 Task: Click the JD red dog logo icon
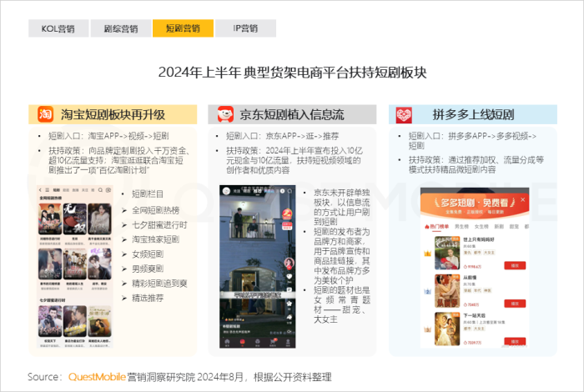(x=225, y=114)
